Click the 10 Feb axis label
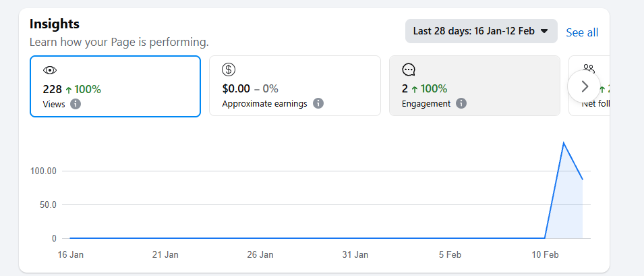The width and height of the screenshot is (644, 276). click(546, 255)
